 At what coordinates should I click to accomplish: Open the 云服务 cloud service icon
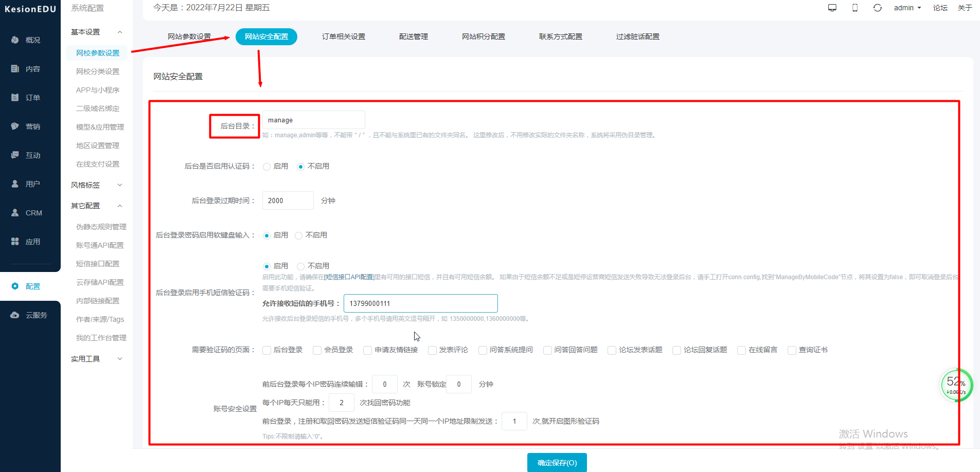15,315
